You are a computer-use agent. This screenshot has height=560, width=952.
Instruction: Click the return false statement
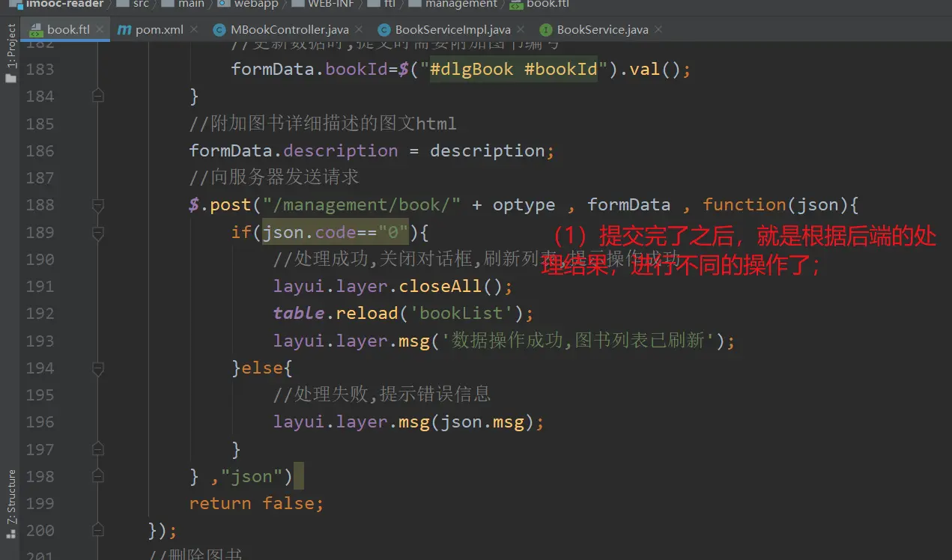(x=256, y=503)
